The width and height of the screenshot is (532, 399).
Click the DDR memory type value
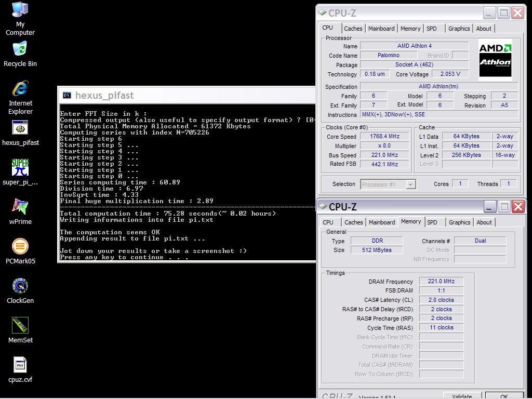(377, 241)
